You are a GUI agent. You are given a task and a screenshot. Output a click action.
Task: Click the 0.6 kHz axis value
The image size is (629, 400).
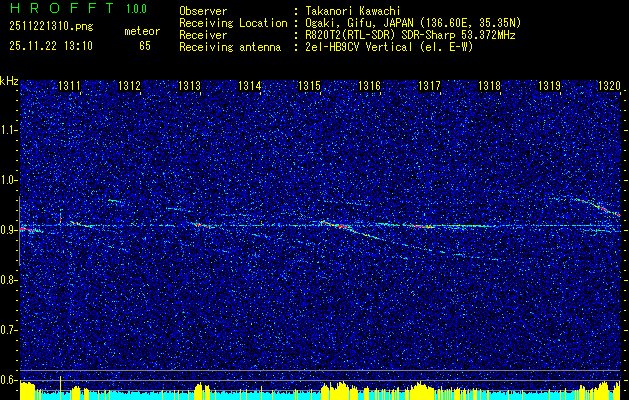tap(8, 380)
